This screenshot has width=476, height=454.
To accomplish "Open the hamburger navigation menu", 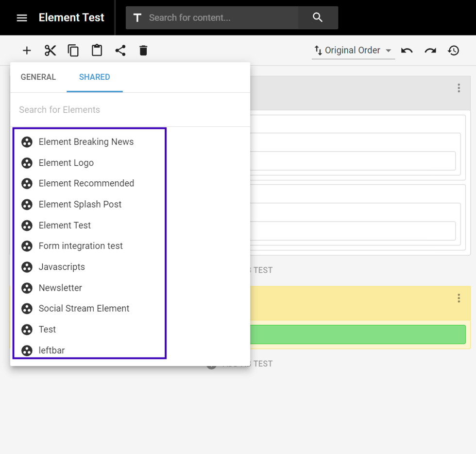I will [x=22, y=18].
